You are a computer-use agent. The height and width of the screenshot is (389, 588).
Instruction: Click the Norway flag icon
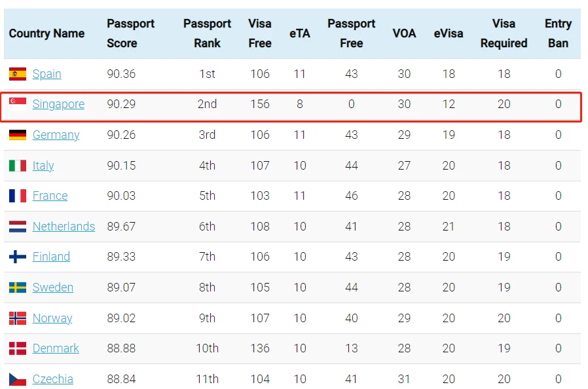pyautogui.click(x=18, y=318)
